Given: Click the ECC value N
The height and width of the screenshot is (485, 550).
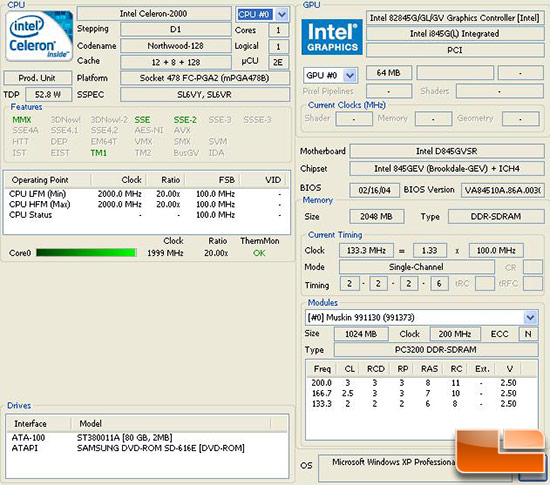Looking at the screenshot, I should 528,334.
